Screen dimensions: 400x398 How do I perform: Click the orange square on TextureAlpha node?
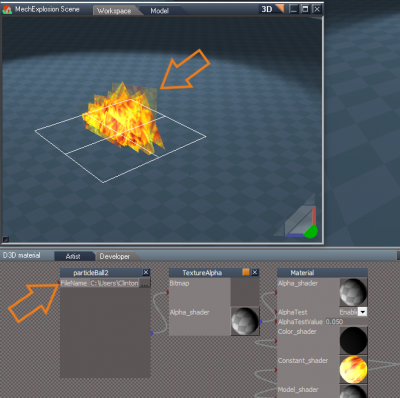pyautogui.click(x=246, y=272)
